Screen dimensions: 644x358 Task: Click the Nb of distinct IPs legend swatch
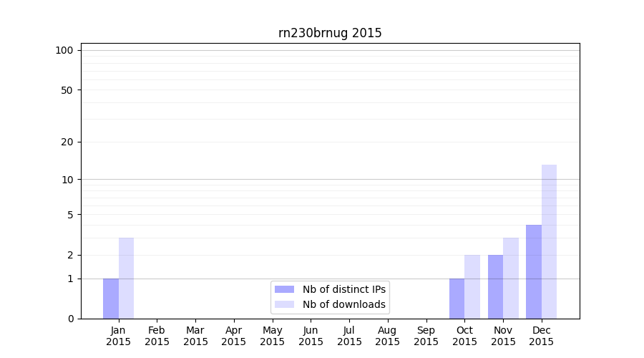point(284,289)
